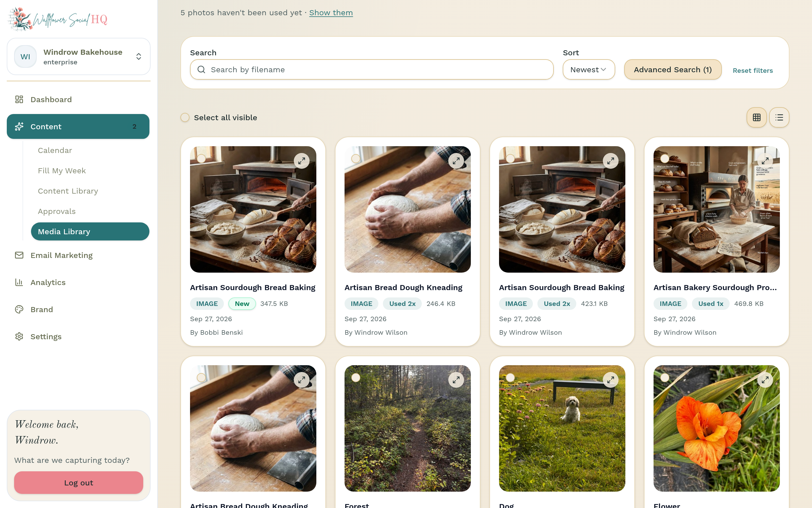This screenshot has width=812, height=508.
Task: Expand the Forest photo preview
Action: tap(456, 380)
